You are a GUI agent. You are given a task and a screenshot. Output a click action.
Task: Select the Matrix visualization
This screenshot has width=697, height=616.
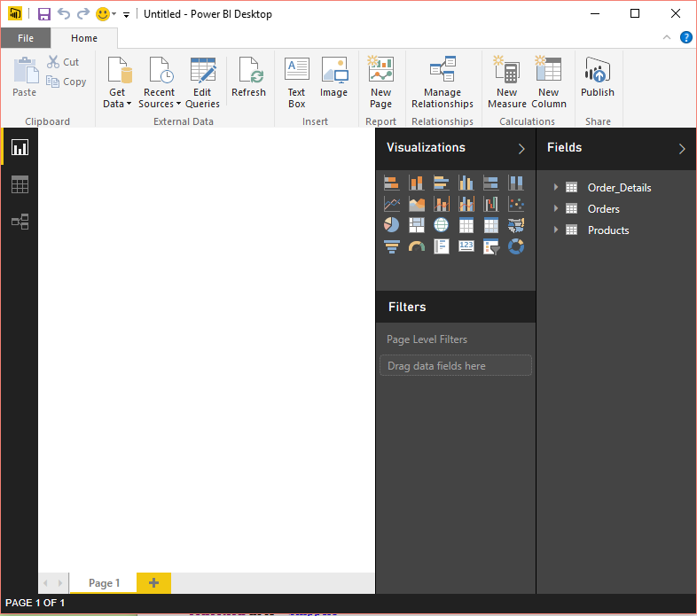pos(490,225)
